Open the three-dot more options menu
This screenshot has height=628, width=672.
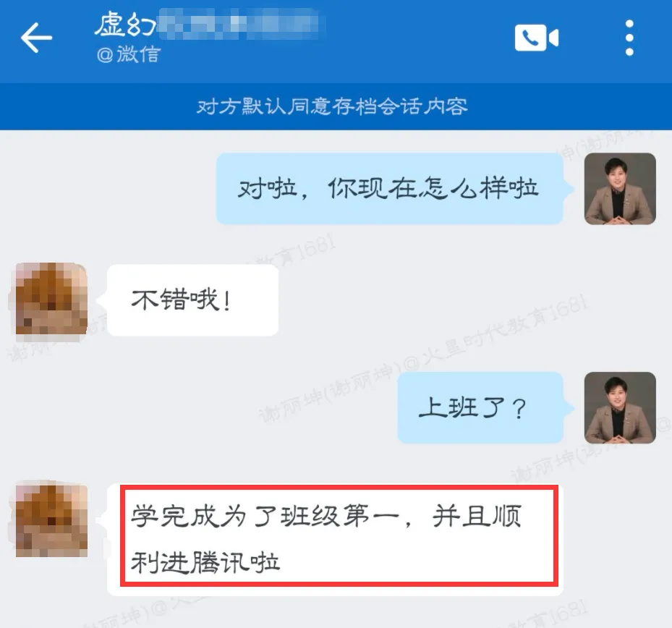click(x=629, y=38)
